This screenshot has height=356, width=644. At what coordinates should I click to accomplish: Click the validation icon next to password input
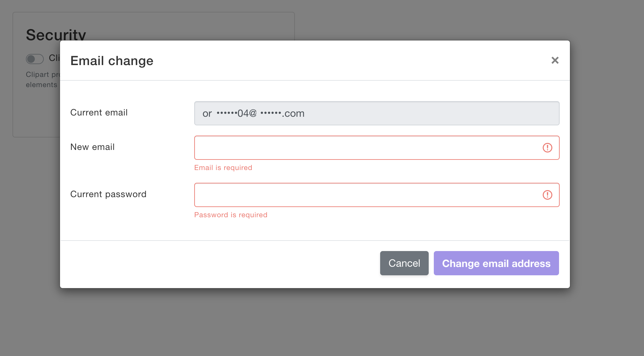pos(548,195)
